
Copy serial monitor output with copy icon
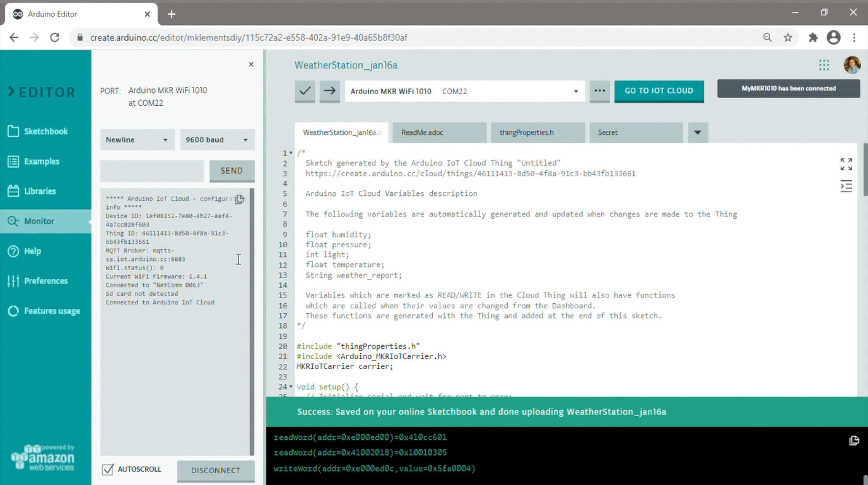tap(240, 199)
